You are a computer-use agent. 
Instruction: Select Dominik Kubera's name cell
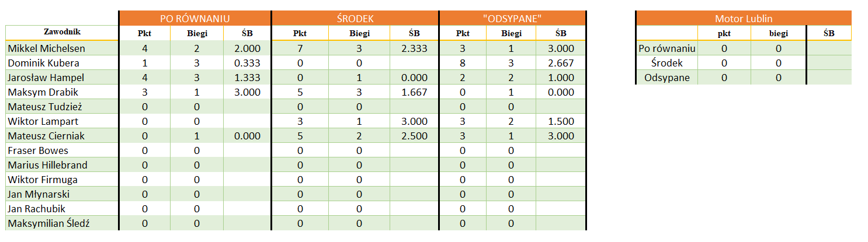pyautogui.click(x=62, y=63)
